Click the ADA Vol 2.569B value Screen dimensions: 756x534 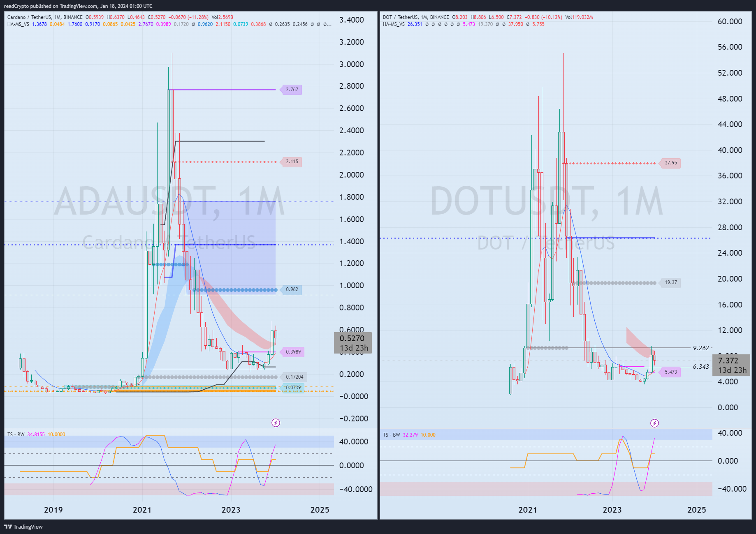click(223, 17)
